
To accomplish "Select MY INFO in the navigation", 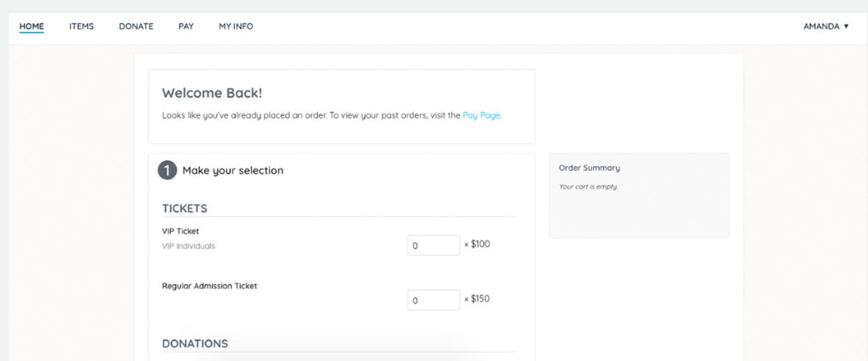I will [x=236, y=26].
